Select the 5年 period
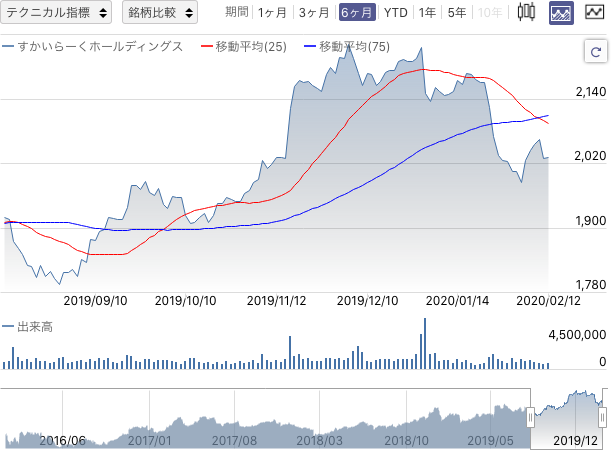The width and height of the screenshot is (612, 451). click(x=457, y=13)
